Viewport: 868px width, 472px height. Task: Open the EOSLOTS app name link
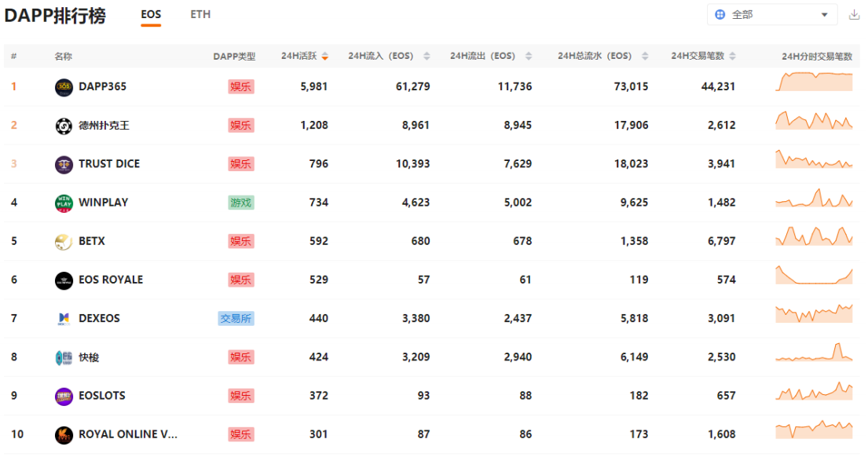(102, 396)
